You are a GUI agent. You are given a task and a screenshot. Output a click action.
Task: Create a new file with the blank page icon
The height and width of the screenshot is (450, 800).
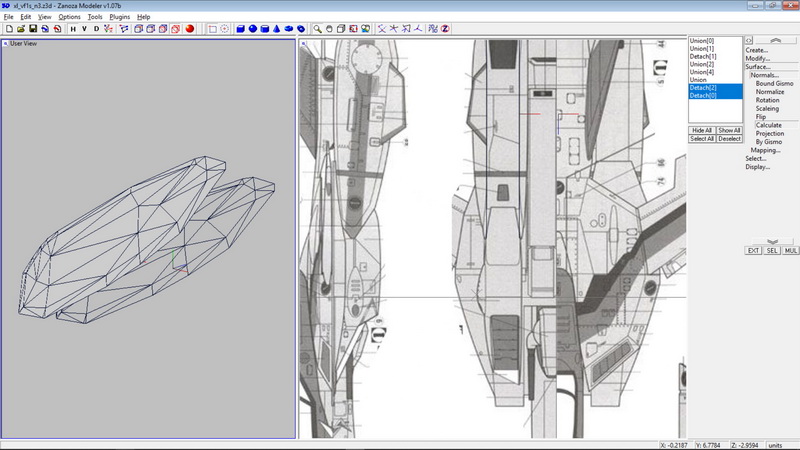point(8,29)
